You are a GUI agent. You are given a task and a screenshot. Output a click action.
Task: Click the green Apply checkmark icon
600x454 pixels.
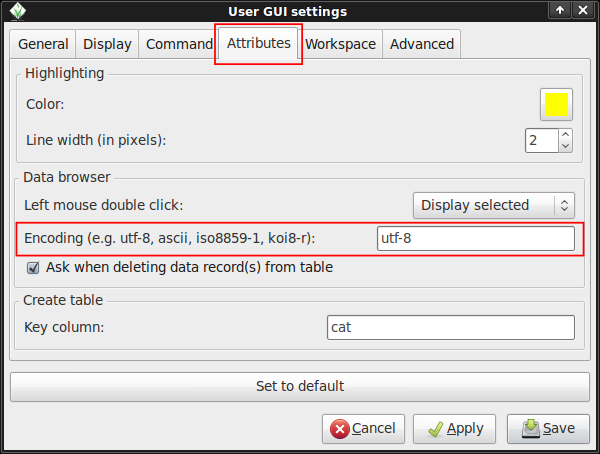pos(435,429)
